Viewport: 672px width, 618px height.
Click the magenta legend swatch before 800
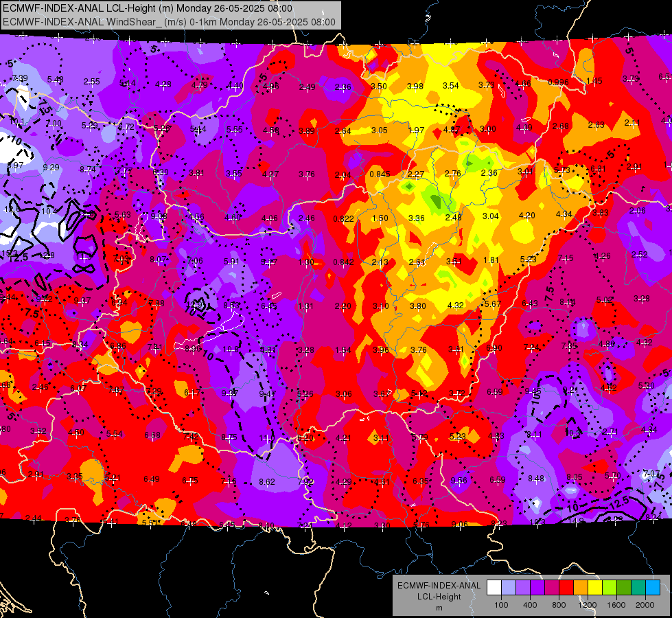coord(552,587)
